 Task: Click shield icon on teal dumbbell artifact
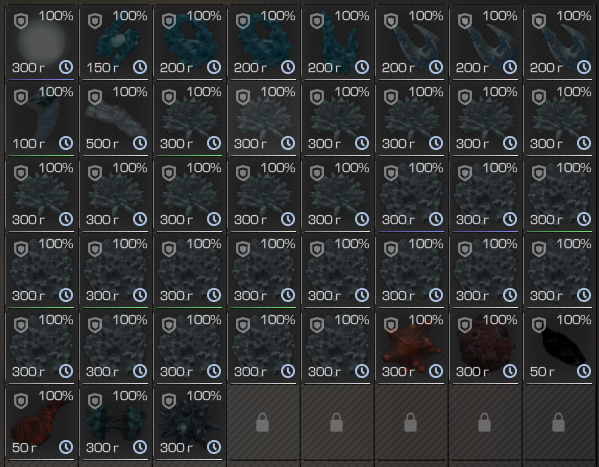pyautogui.click(x=95, y=401)
